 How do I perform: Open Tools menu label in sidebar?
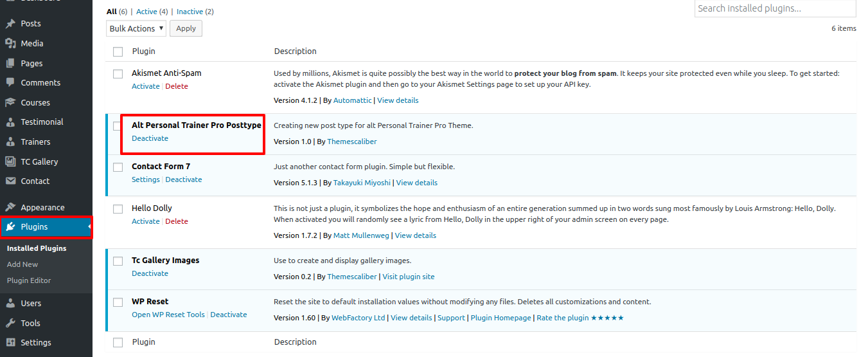(30, 324)
